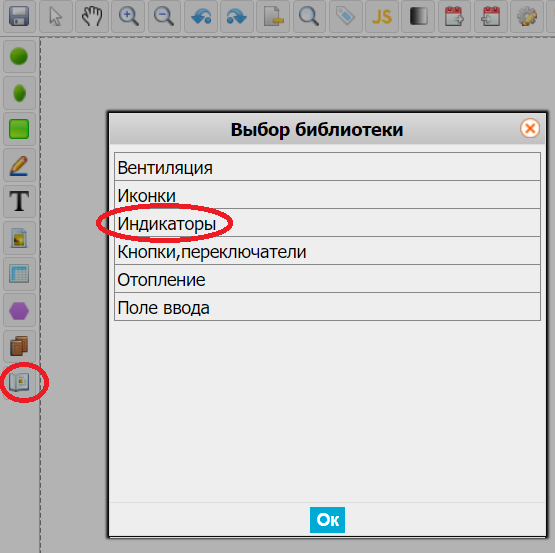Image resolution: width=555 pixels, height=553 pixels.
Task: Select the Text tool T icon
Action: pos(19,201)
